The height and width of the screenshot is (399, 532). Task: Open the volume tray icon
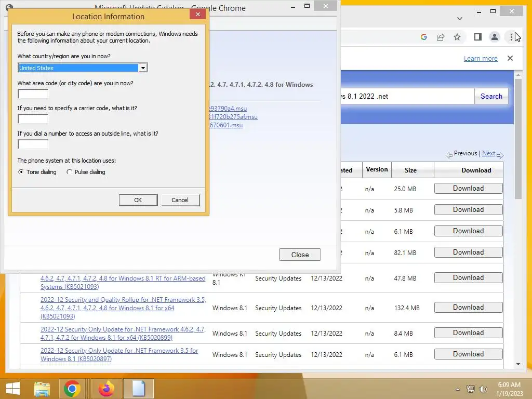pos(483,389)
